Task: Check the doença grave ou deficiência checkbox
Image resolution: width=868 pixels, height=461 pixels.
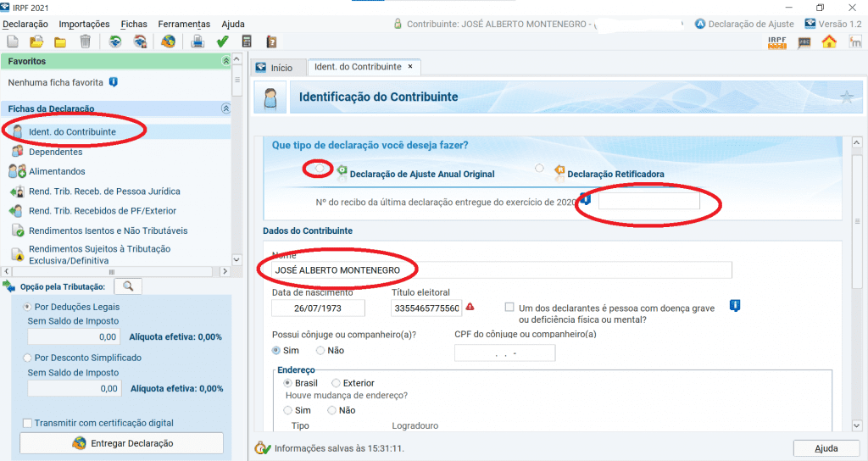Action: [x=509, y=307]
